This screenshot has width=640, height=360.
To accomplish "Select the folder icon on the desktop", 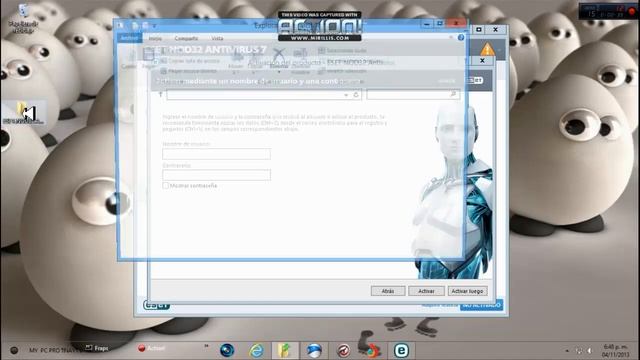I will 24,112.
